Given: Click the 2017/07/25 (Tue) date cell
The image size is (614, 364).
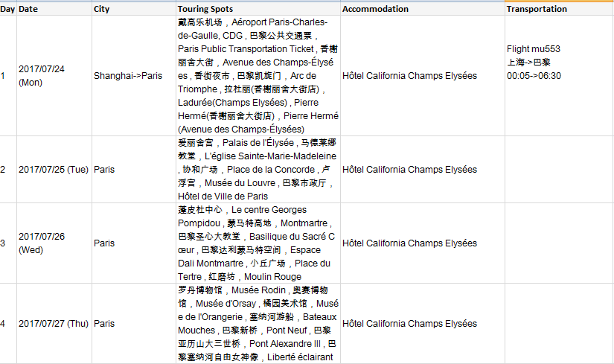Looking at the screenshot, I should 54,169.
